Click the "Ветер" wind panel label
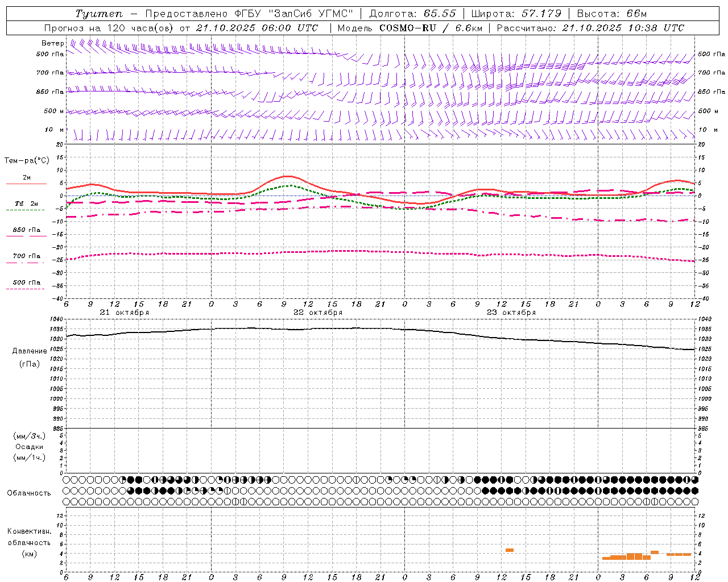The width and height of the screenshot is (728, 582). point(53,43)
